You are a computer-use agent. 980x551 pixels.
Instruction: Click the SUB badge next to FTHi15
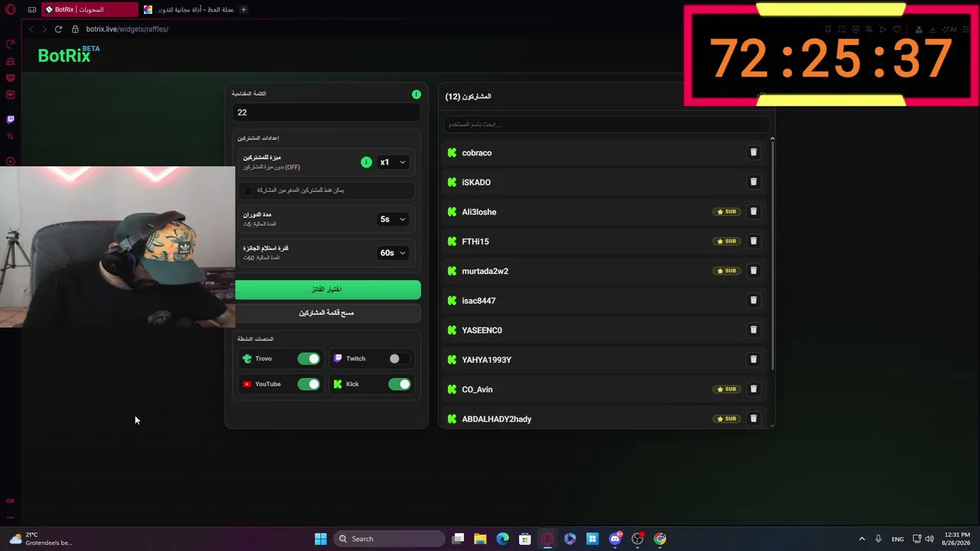[726, 241]
